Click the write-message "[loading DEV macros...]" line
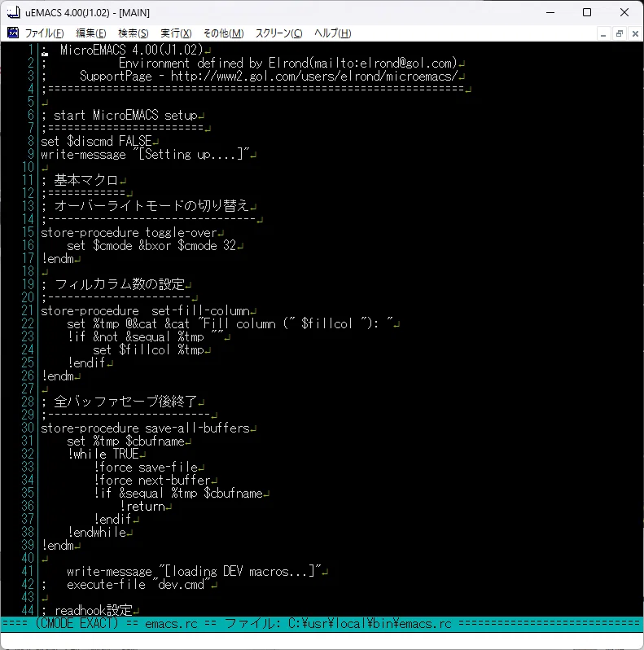This screenshot has height=650, width=644. click(194, 571)
